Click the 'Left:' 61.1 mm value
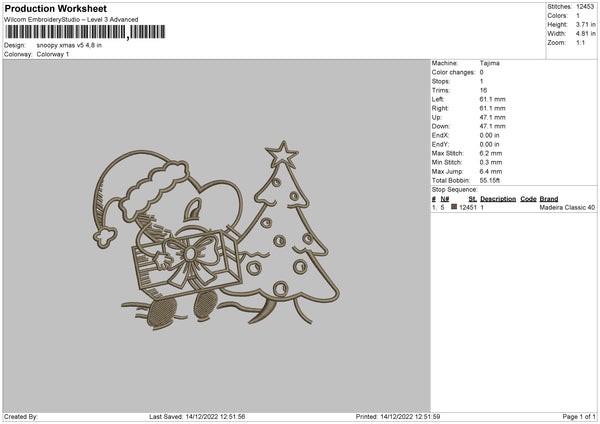 click(x=492, y=99)
